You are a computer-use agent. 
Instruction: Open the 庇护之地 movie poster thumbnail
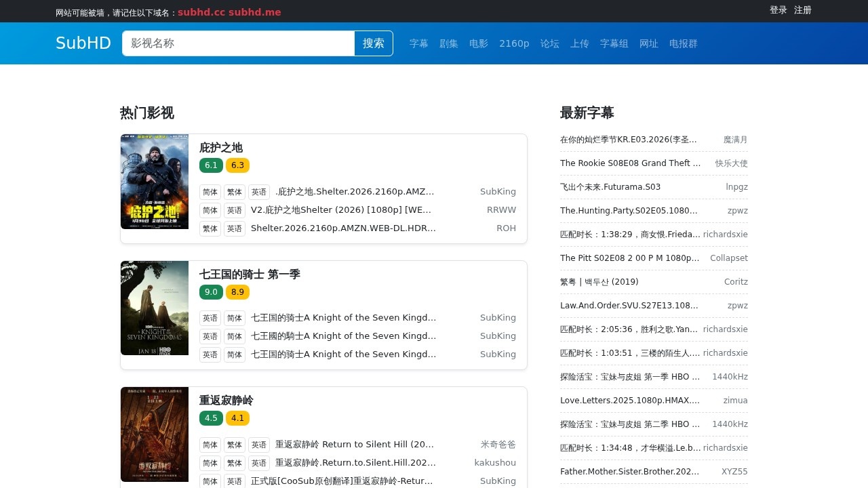coord(155,182)
